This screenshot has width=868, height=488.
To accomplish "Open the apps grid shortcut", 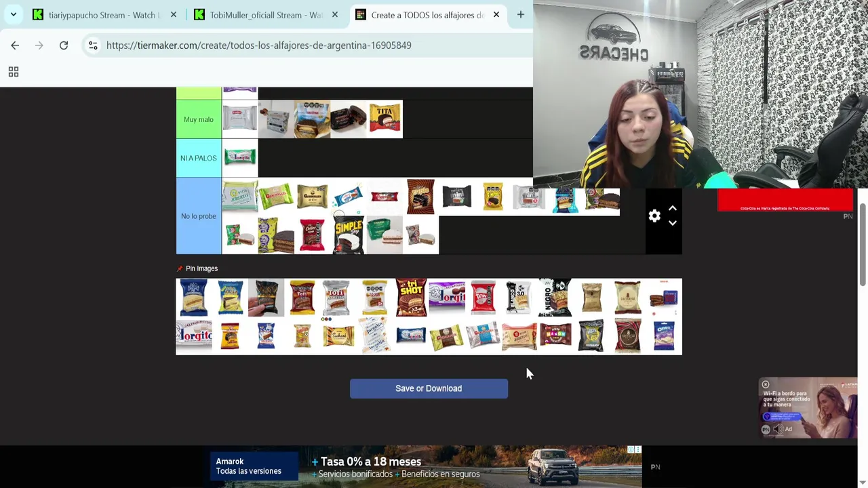I will (x=14, y=72).
